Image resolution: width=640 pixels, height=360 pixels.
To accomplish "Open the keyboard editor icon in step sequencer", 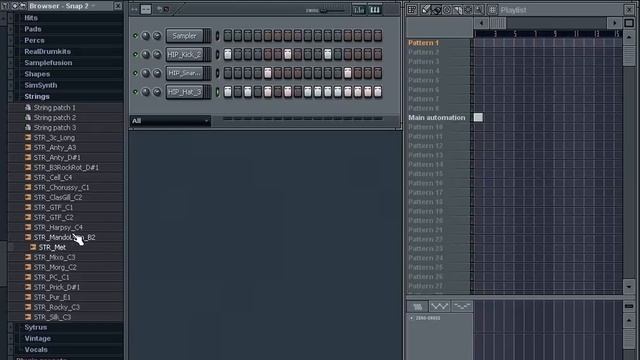I will pos(375,9).
